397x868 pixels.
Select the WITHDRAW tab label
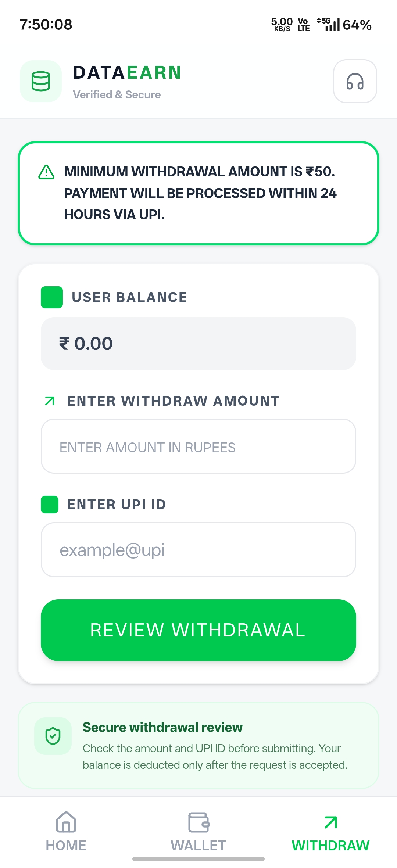coord(331,846)
